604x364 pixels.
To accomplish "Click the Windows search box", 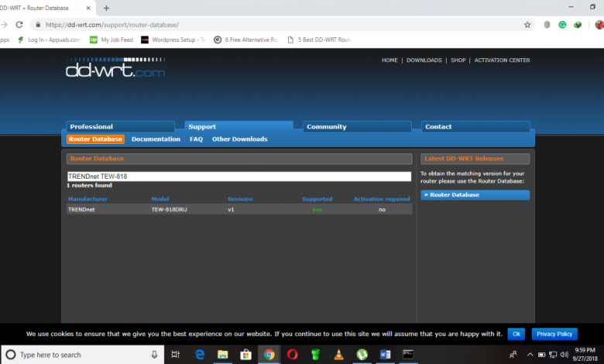I will point(82,355).
